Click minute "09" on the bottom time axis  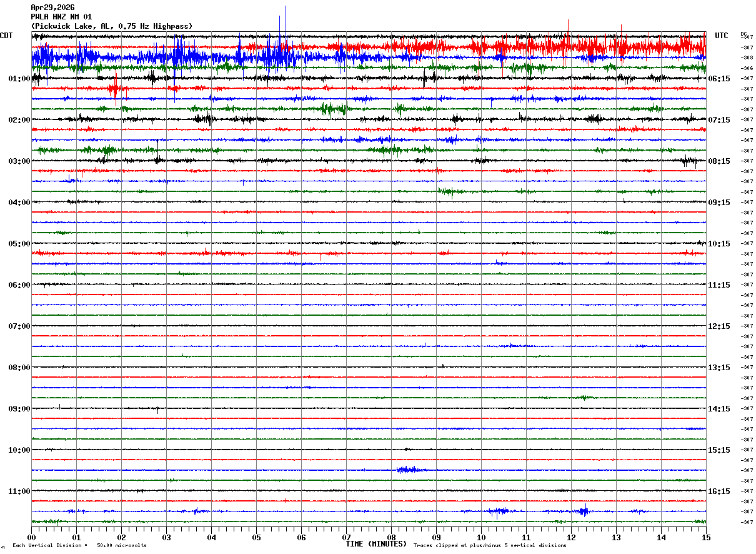tap(436, 537)
